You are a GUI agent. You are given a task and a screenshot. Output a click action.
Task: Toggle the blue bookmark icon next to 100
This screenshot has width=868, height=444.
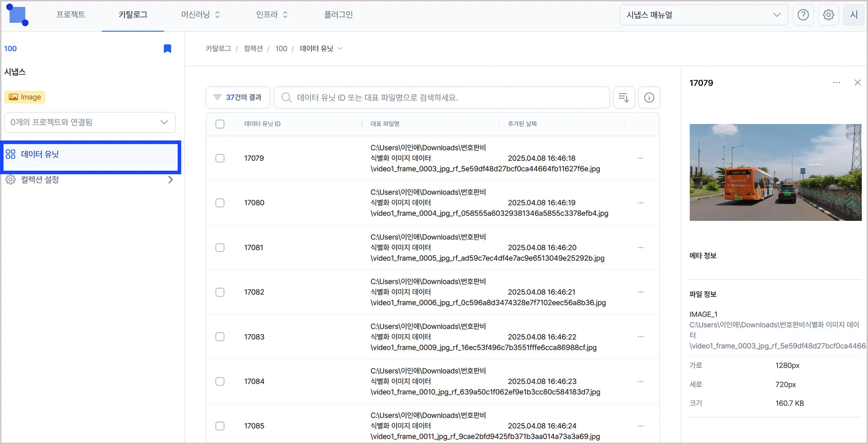167,49
